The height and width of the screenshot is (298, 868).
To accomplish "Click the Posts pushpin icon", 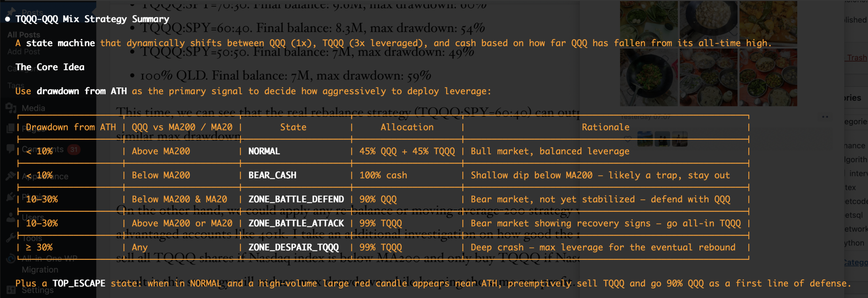I will click(x=11, y=12).
